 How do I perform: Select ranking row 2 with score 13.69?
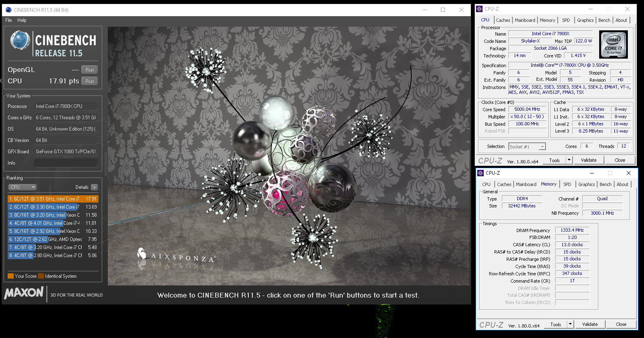[53, 207]
